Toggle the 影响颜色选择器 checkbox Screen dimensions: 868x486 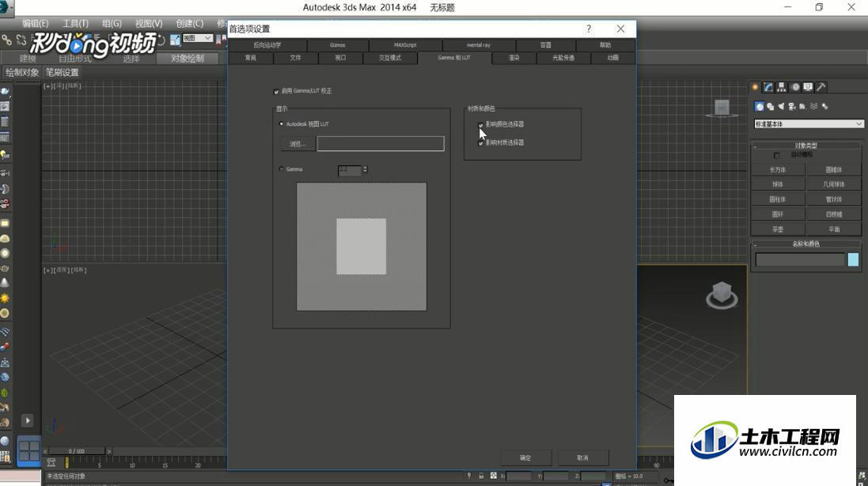[x=480, y=125]
